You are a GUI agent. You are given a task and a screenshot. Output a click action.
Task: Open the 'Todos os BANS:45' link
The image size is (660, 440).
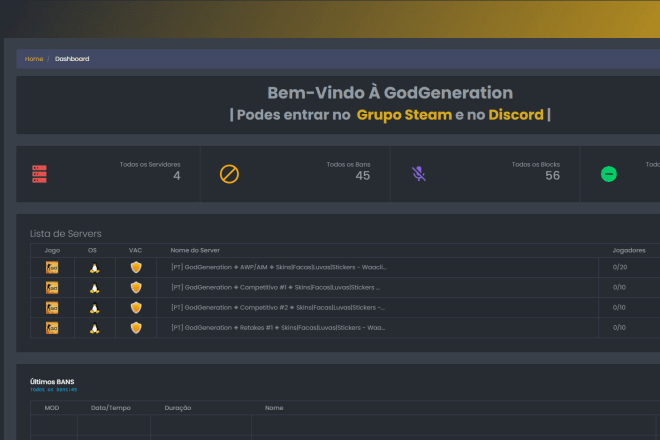53,390
